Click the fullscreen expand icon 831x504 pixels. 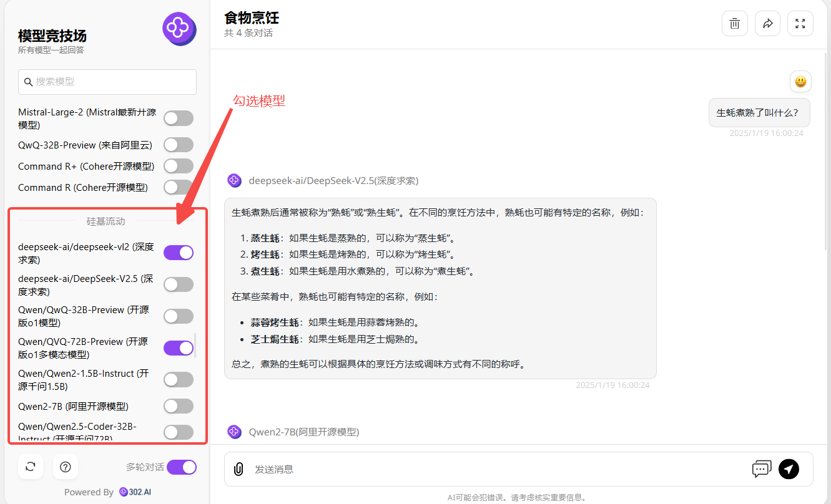800,24
